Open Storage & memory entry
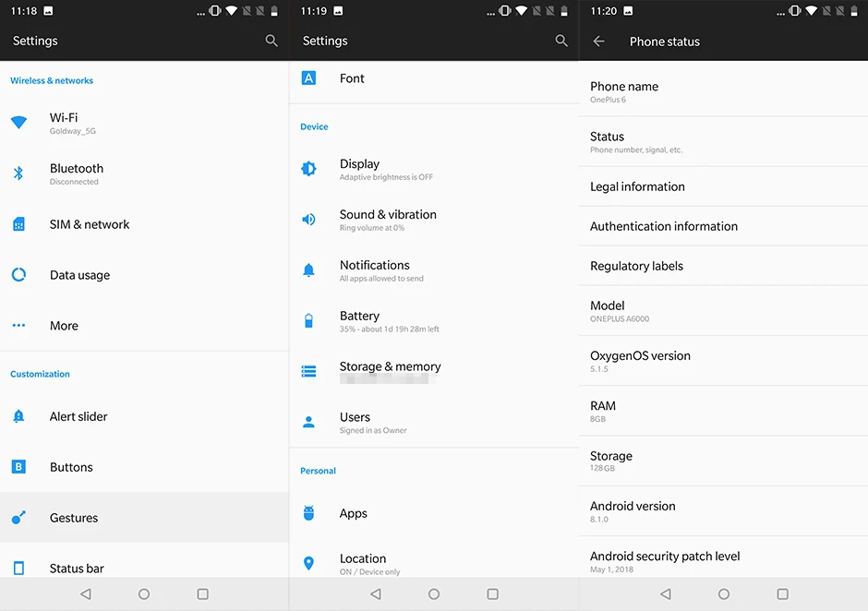This screenshot has width=868, height=611. (434, 371)
